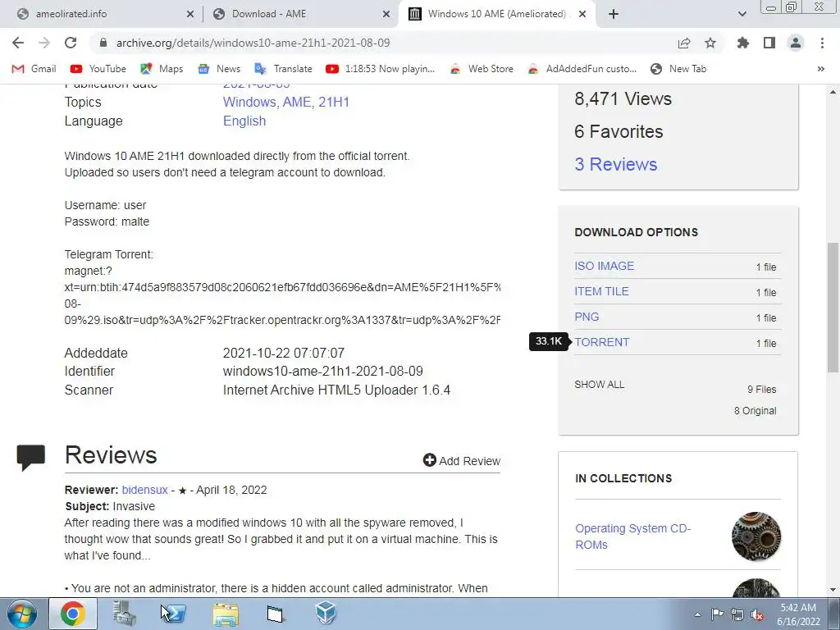Click the muted volume tray icon
840x630 pixels.
point(757,614)
